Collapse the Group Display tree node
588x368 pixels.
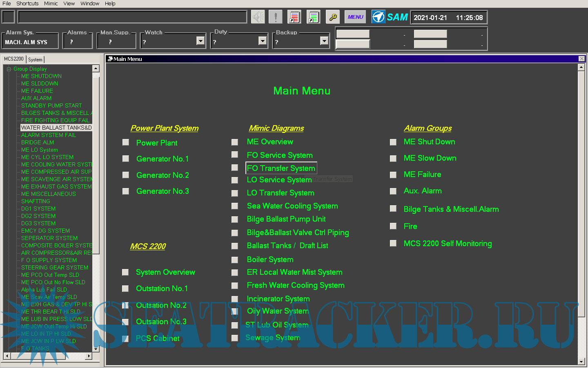click(9, 69)
